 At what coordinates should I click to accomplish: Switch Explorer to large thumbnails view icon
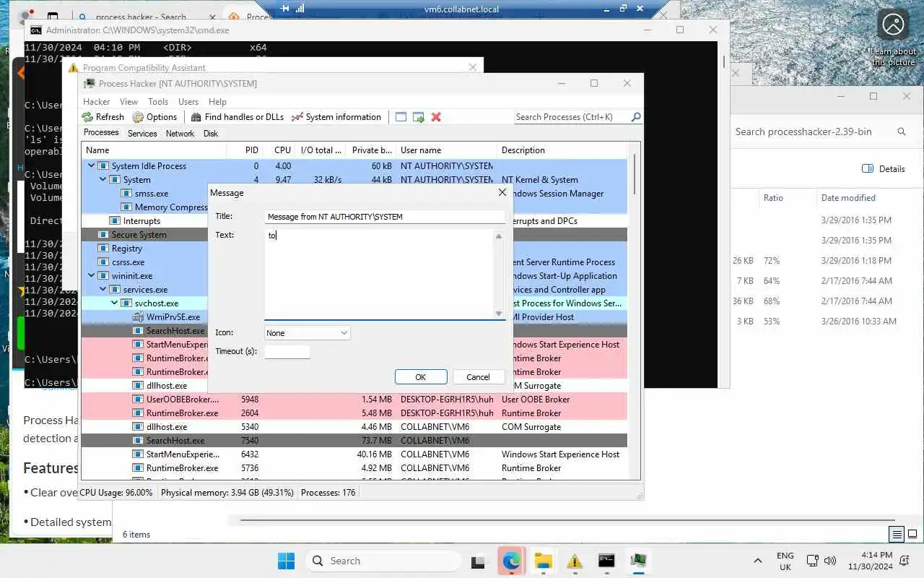(x=913, y=535)
